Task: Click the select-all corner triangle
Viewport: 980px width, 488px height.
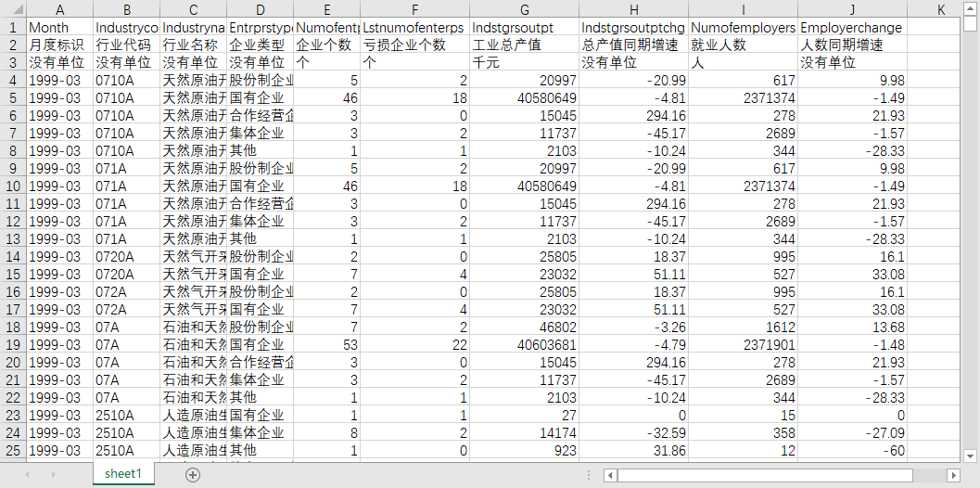Action: [19, 9]
